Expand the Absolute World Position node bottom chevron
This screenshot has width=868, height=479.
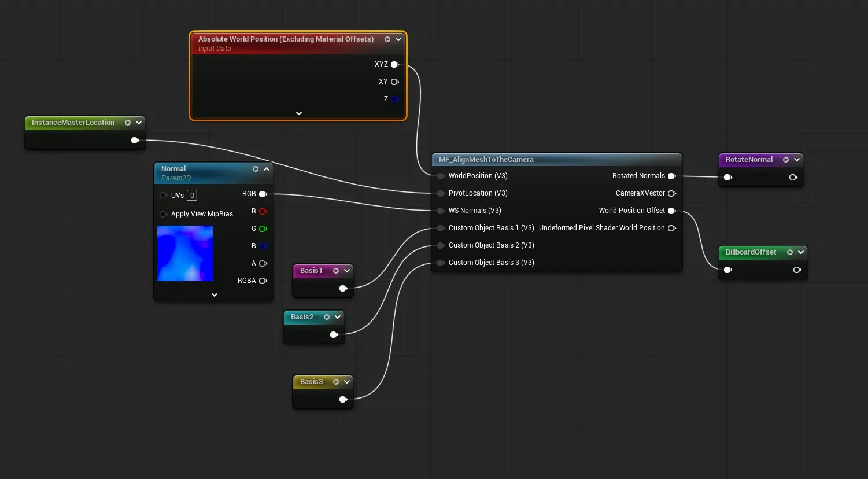(299, 113)
